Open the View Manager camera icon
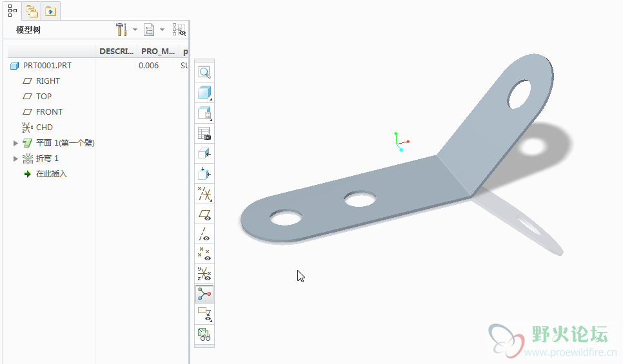 point(204,133)
